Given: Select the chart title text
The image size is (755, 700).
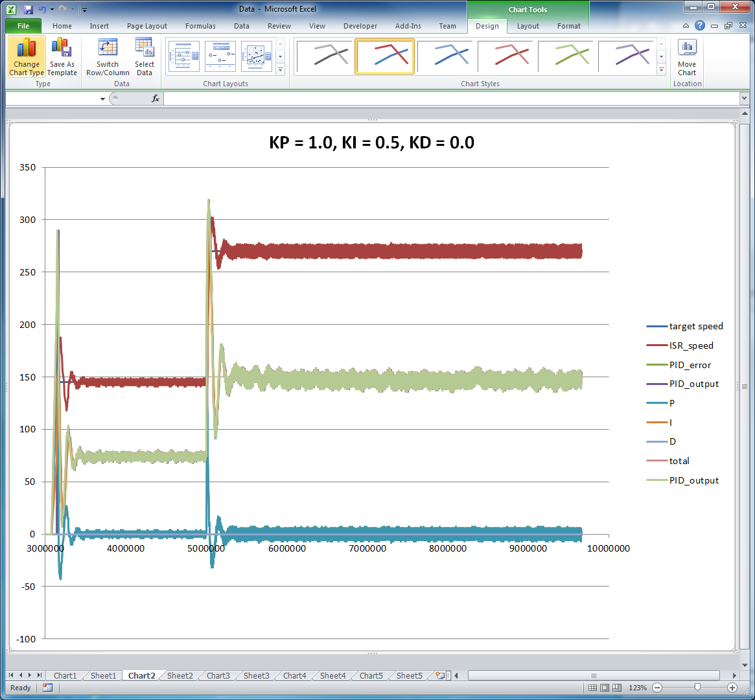Looking at the screenshot, I should tap(372, 143).
